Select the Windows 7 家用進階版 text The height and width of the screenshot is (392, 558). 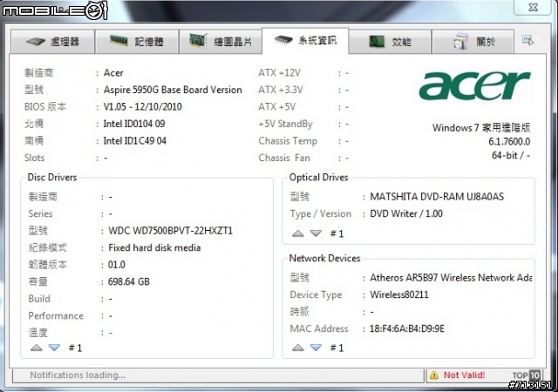pyautogui.click(x=481, y=128)
